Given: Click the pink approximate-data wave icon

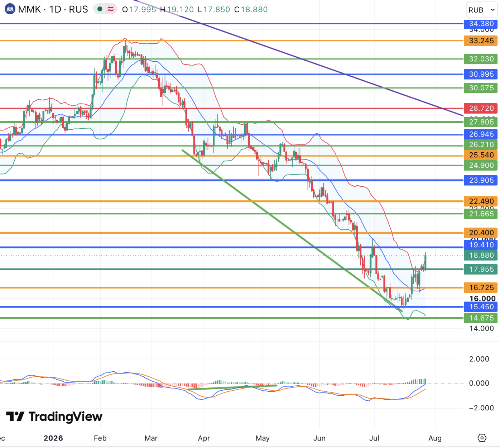Looking at the screenshot, I should click(111, 9).
